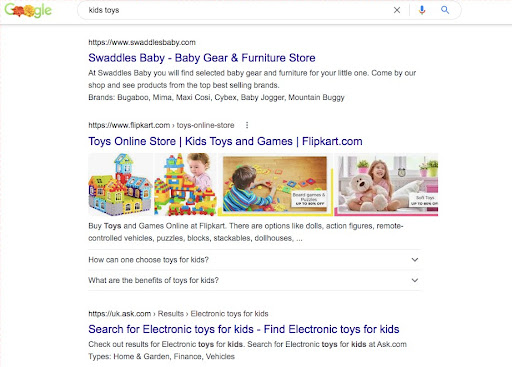Click the swaddlesbaby.com URL text
The width and height of the screenshot is (512, 367).
click(142, 42)
